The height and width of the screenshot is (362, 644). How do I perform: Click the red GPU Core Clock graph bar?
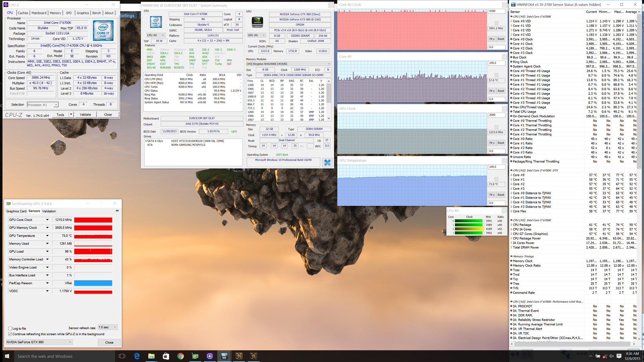(93, 220)
